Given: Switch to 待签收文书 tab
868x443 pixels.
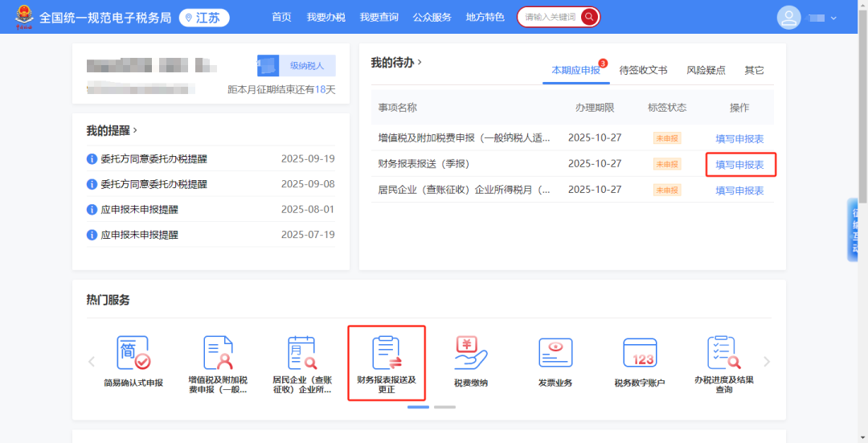Looking at the screenshot, I should click(x=643, y=71).
